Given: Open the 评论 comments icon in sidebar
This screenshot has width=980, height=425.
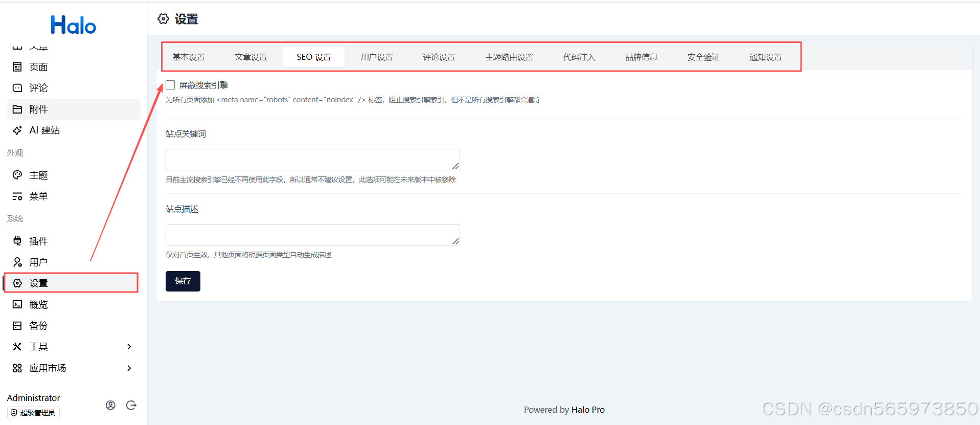Looking at the screenshot, I should pyautogui.click(x=17, y=88).
